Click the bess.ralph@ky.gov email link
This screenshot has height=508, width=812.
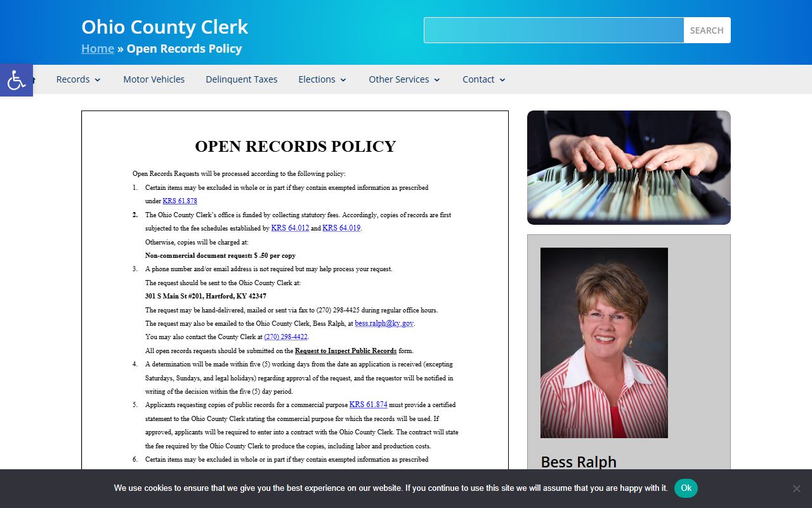[384, 323]
